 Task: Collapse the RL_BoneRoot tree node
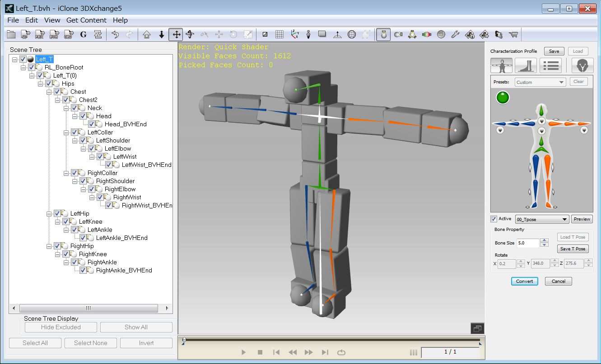[x=23, y=67]
